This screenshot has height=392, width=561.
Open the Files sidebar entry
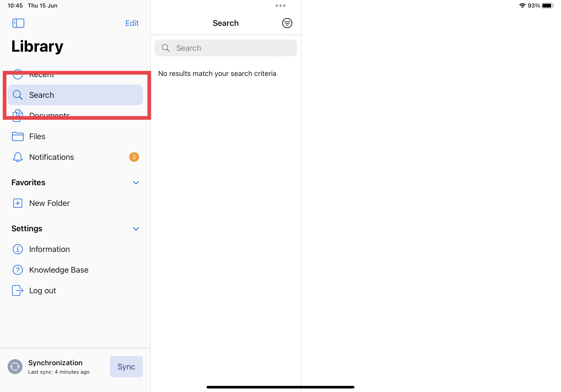click(37, 136)
